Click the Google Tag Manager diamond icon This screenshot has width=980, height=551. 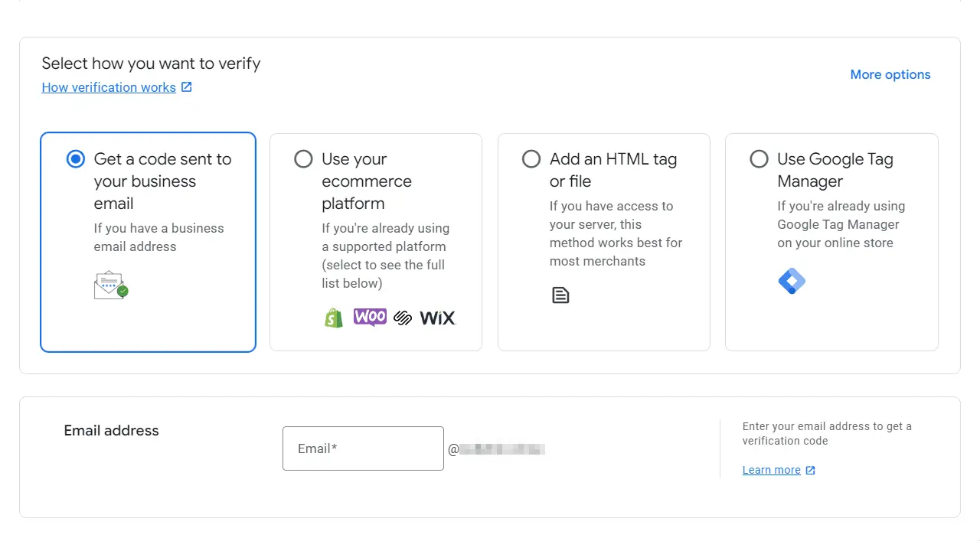click(792, 281)
